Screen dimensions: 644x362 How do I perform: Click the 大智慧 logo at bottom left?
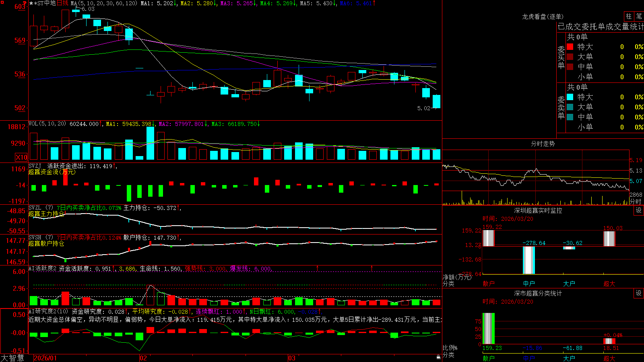tap(12, 358)
